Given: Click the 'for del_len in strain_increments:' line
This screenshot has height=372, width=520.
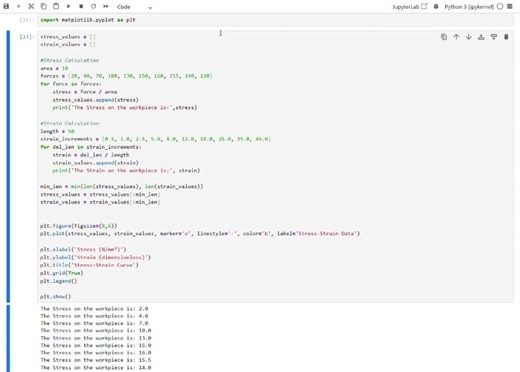Looking at the screenshot, I should 91,147.
